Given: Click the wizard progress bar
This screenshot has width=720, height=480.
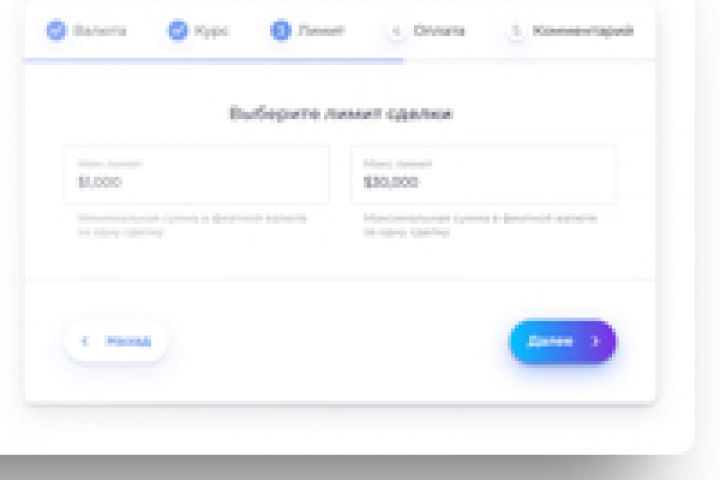Looking at the screenshot, I should 340,60.
